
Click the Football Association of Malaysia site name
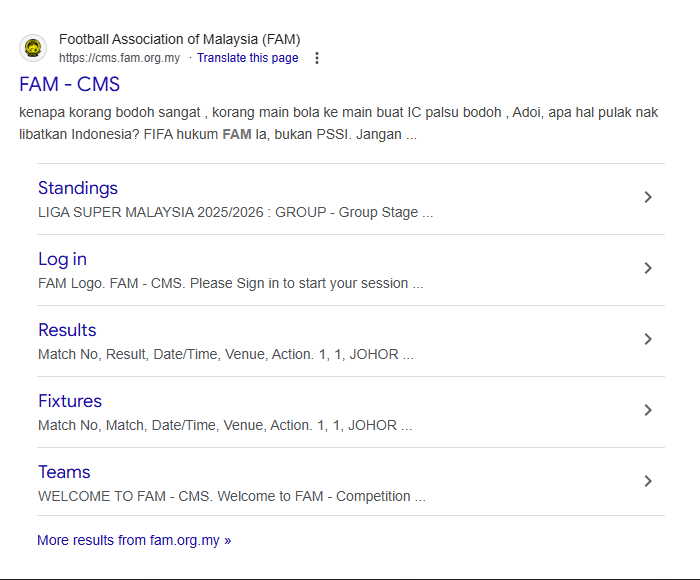tap(179, 40)
